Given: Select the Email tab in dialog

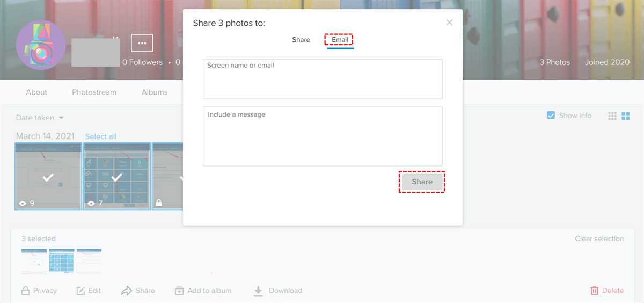Looking at the screenshot, I should pos(340,40).
